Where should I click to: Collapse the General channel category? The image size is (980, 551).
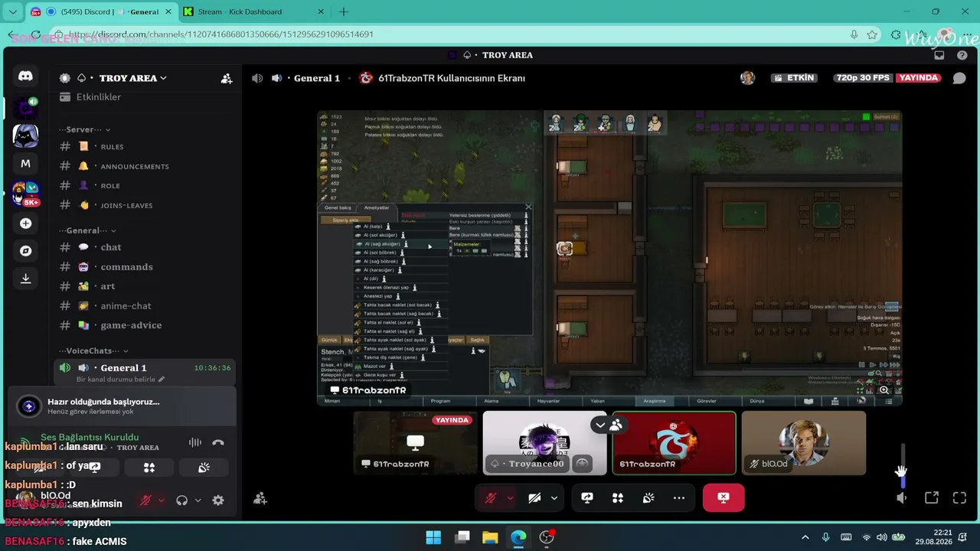87,230
